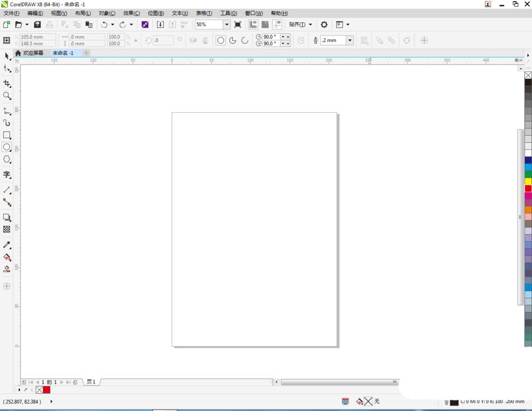This screenshot has width=532, height=411.
Task: Pick the Eyedropper tool
Action: (x=7, y=245)
